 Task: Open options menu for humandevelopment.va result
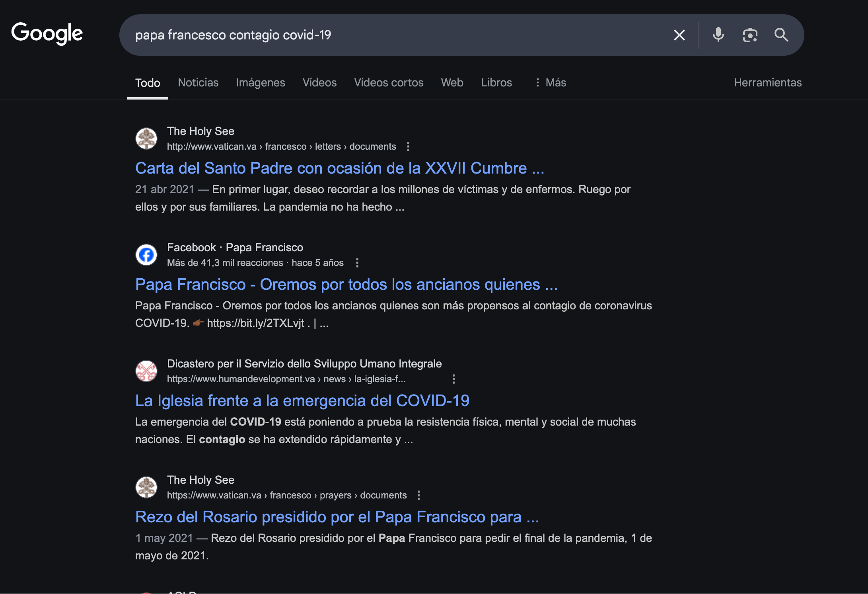(x=454, y=379)
